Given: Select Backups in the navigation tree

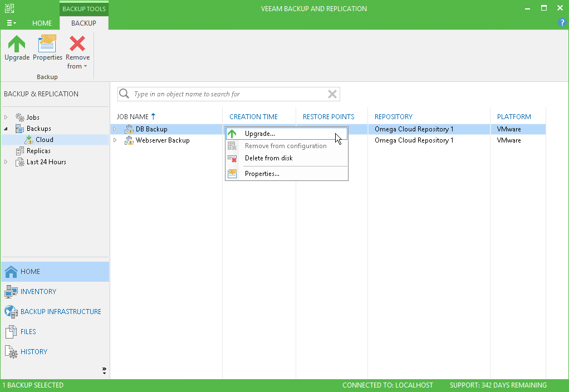Looking at the screenshot, I should (x=39, y=129).
